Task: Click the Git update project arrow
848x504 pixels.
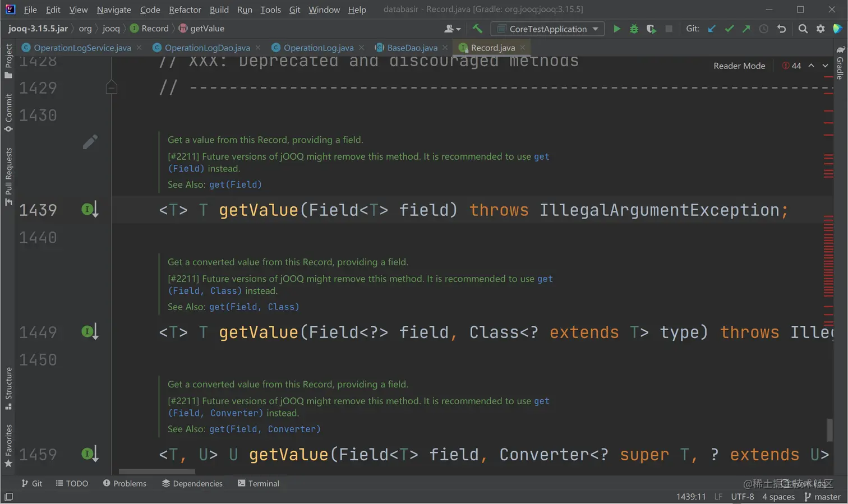Action: click(712, 29)
